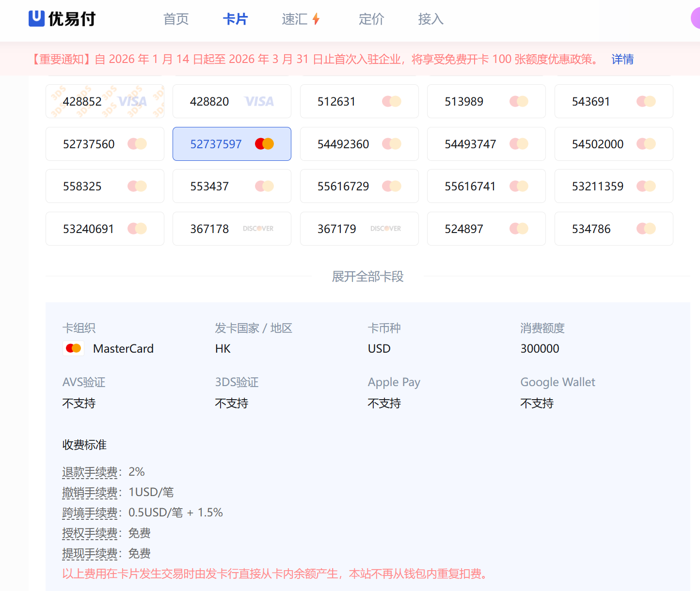Choose card BIN 534786
Screen dimensions: 700x591
[613, 229]
